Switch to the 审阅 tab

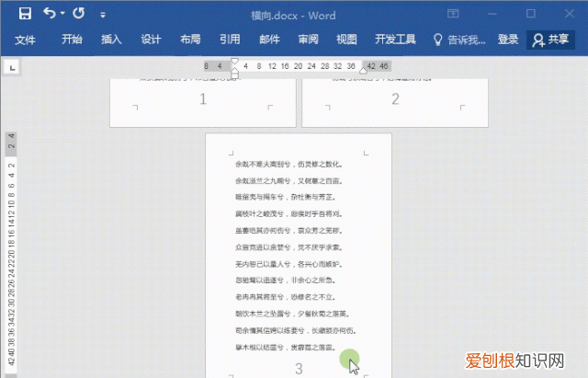point(309,40)
